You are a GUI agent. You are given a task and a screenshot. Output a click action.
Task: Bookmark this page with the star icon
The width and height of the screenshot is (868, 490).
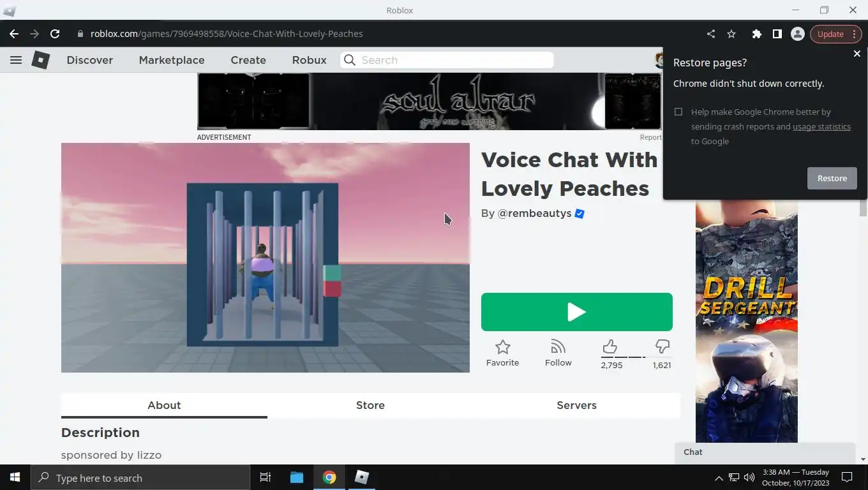(731, 34)
